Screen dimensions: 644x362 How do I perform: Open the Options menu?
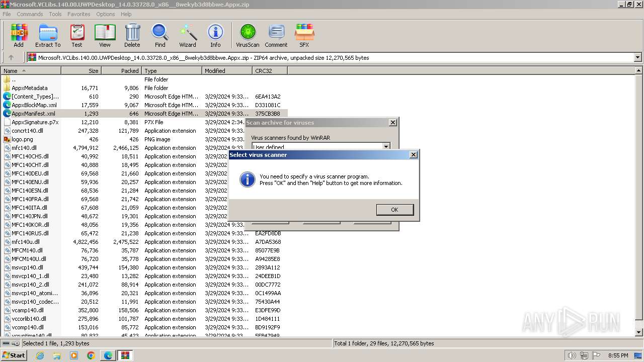(106, 14)
